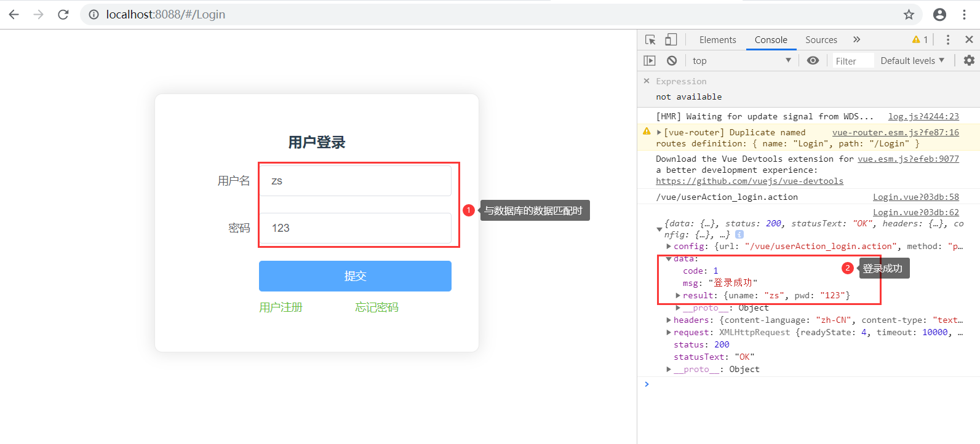The image size is (980, 444).
Task: Go back with the browser back arrow
Action: 14,14
